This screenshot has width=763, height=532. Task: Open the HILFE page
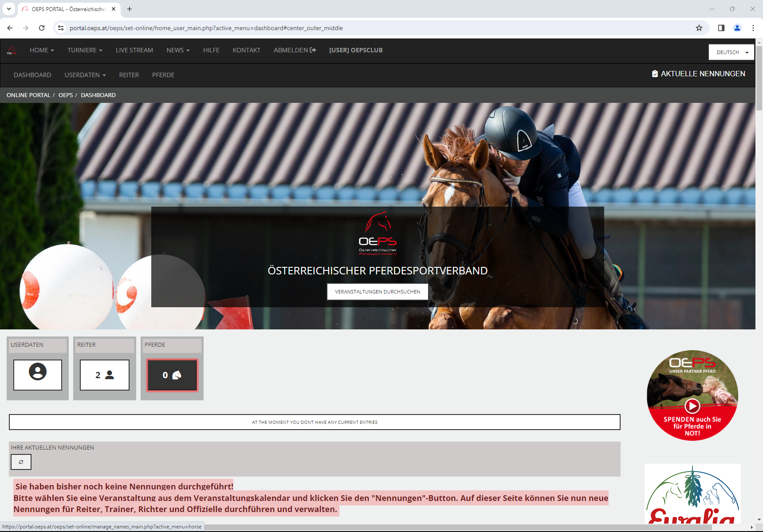coord(211,50)
